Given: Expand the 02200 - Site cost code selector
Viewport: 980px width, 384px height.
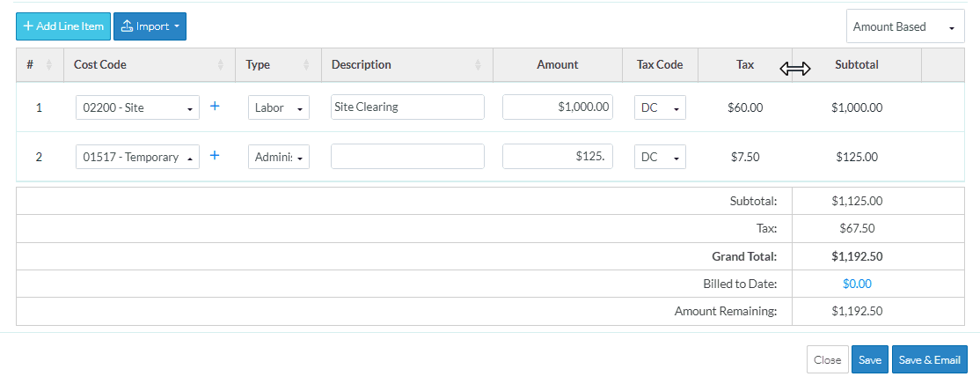Looking at the screenshot, I should [x=137, y=107].
